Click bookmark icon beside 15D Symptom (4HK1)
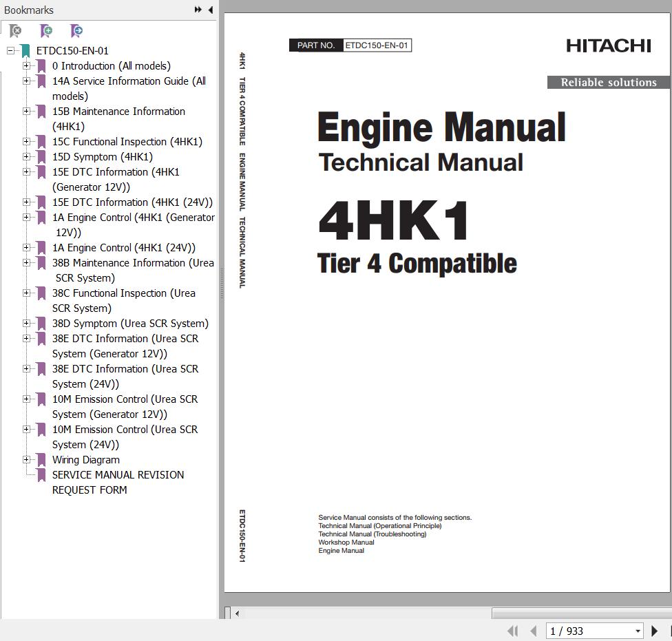672x641 pixels. click(x=41, y=157)
